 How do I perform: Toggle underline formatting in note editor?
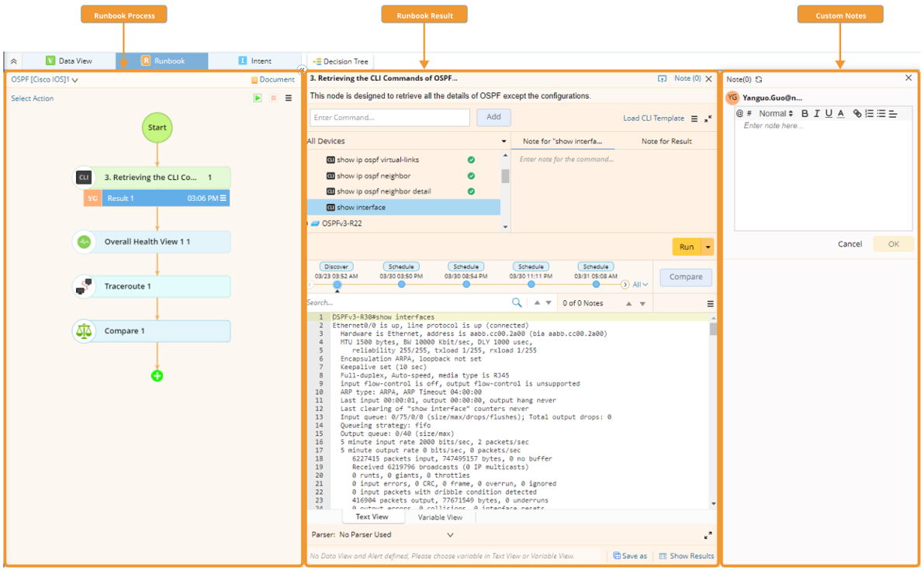coord(829,114)
